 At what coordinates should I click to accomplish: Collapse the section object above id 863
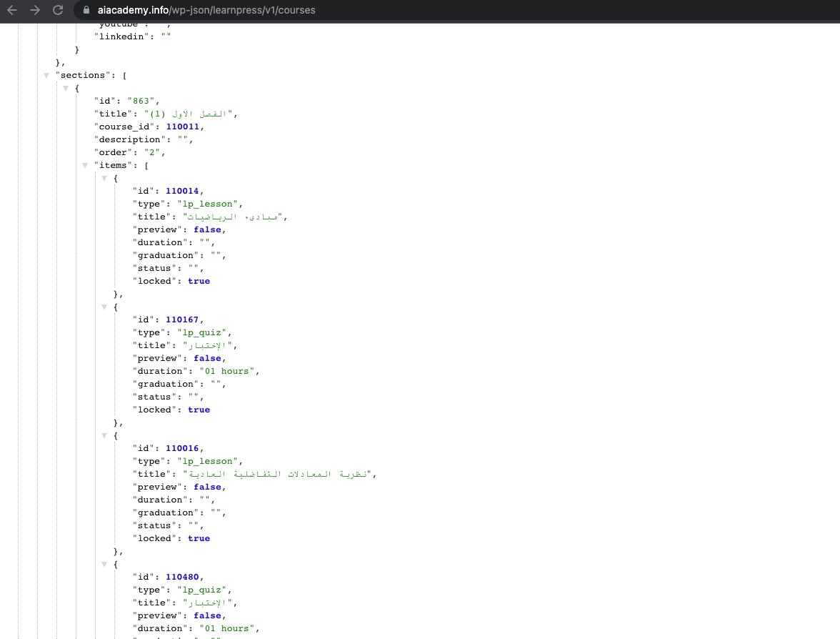(x=66, y=89)
